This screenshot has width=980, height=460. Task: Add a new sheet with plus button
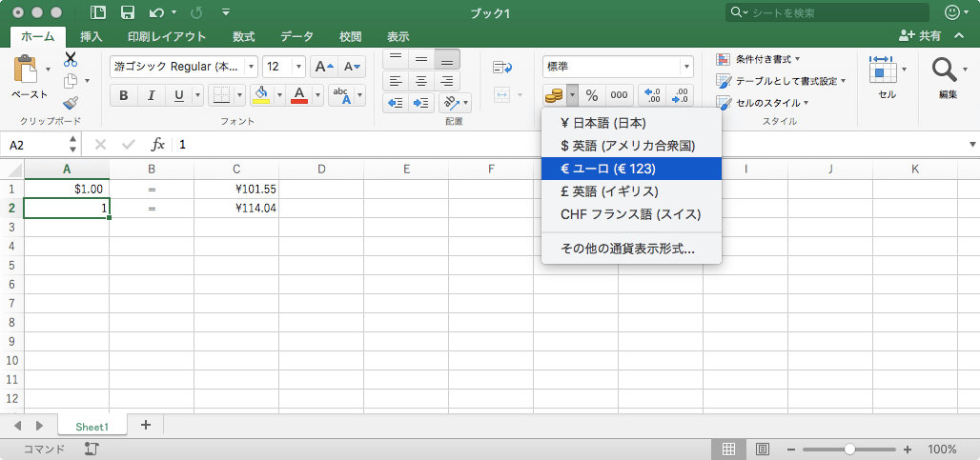pos(146,425)
